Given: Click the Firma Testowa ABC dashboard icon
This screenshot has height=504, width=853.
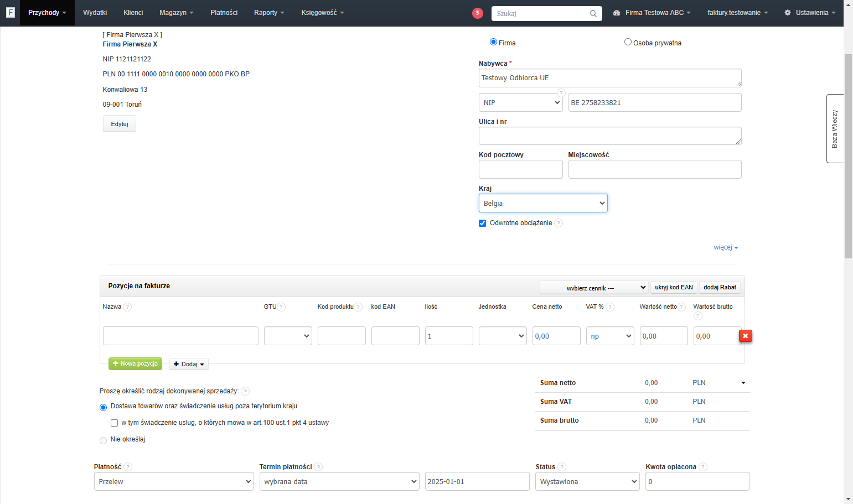Looking at the screenshot, I should click(x=617, y=12).
